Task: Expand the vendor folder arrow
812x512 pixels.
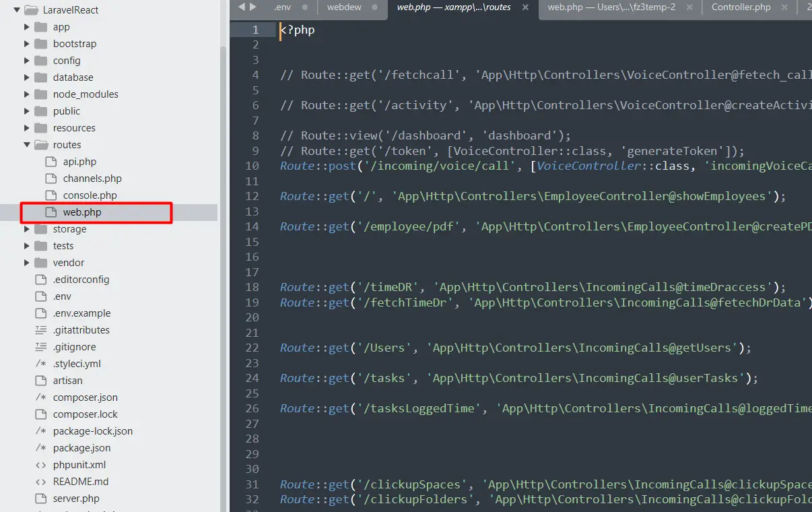Action: [x=27, y=263]
